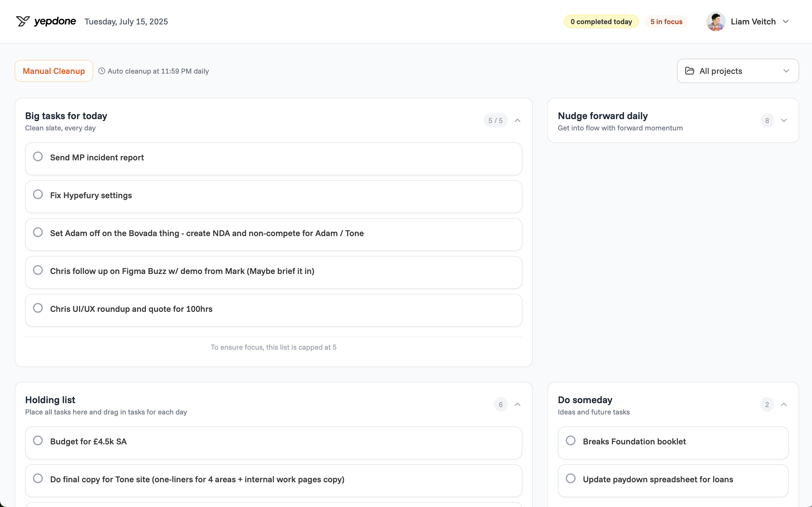Open the Budget for £4.5k SA task
Viewport: 812px width, 507px height.
(x=88, y=442)
